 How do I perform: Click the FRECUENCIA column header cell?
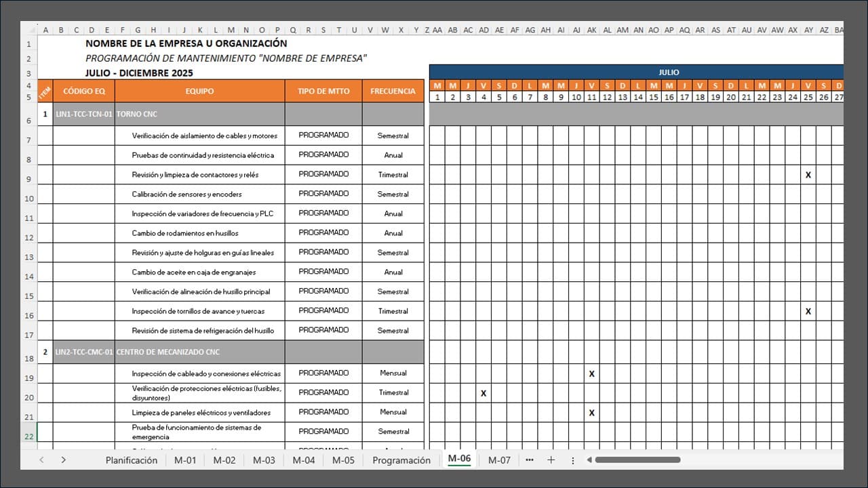pyautogui.click(x=393, y=90)
